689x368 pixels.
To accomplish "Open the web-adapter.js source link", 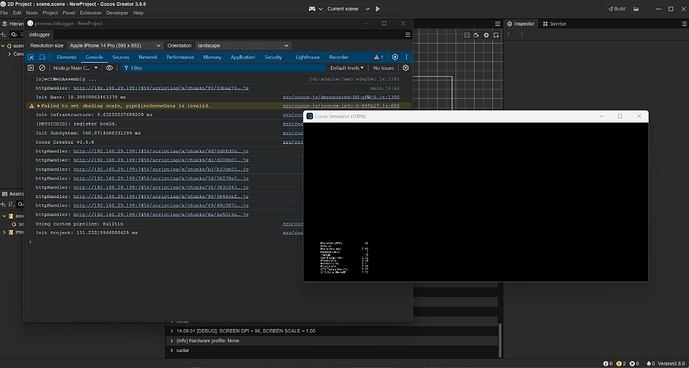I will click(x=354, y=80).
